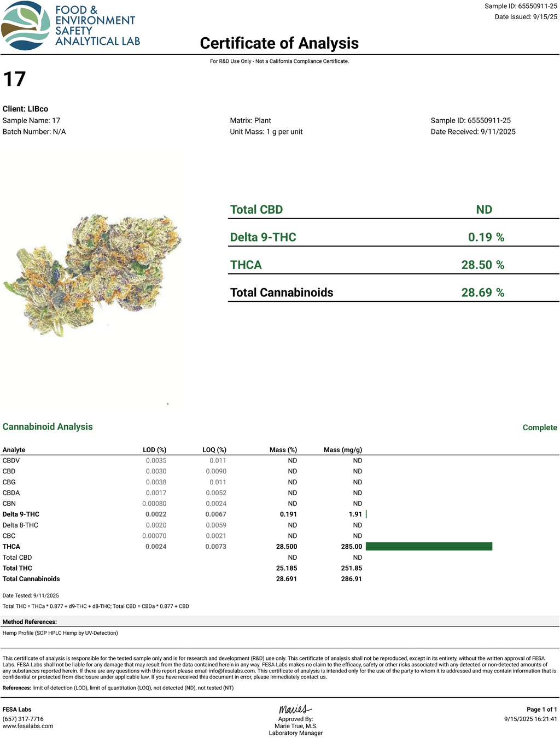Click the green THCA mass bar
This screenshot has width=560, height=738.
pos(429,547)
